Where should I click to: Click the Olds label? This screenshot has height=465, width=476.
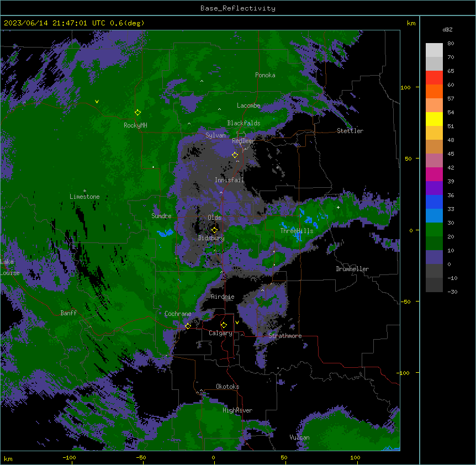tap(214, 218)
